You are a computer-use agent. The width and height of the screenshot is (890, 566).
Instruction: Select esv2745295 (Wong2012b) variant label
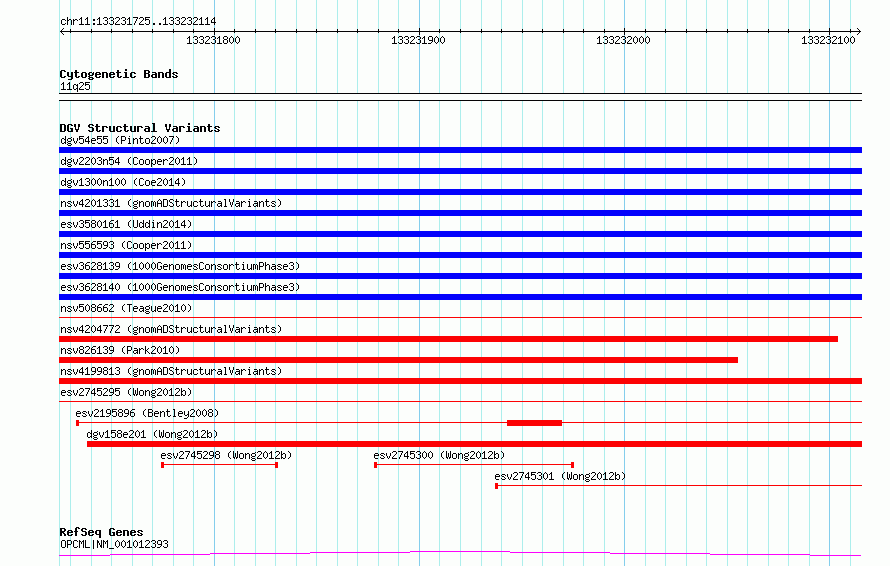coord(126,392)
